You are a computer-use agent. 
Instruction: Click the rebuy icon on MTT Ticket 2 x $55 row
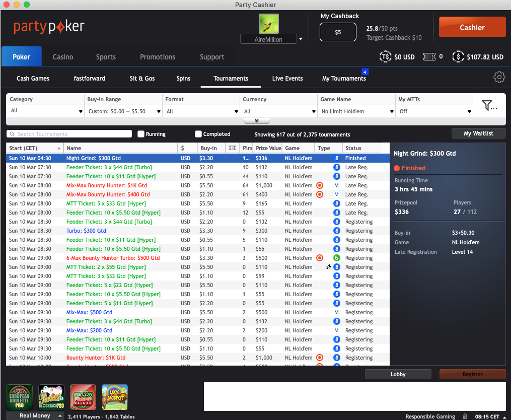click(x=328, y=267)
